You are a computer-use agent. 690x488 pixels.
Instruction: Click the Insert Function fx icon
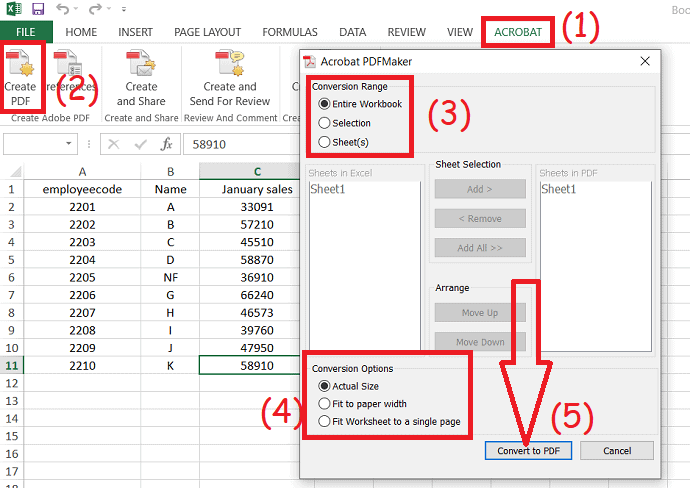[x=167, y=144]
